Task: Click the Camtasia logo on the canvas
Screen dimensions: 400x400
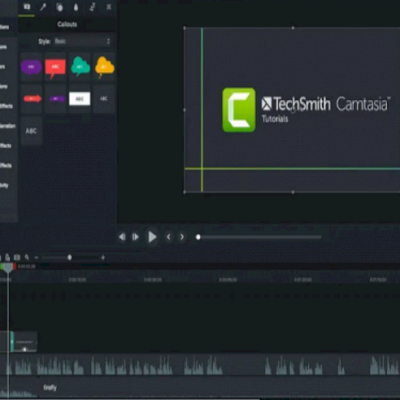Action: 239,110
